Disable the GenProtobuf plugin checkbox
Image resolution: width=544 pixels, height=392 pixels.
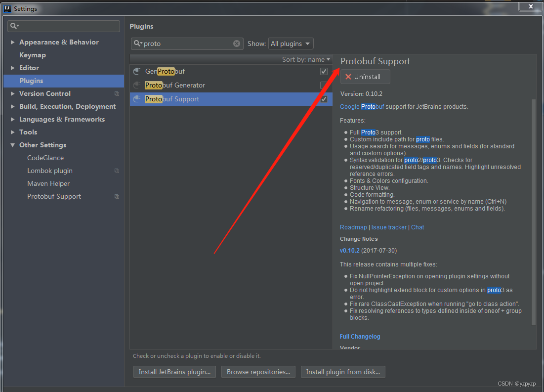(x=324, y=71)
